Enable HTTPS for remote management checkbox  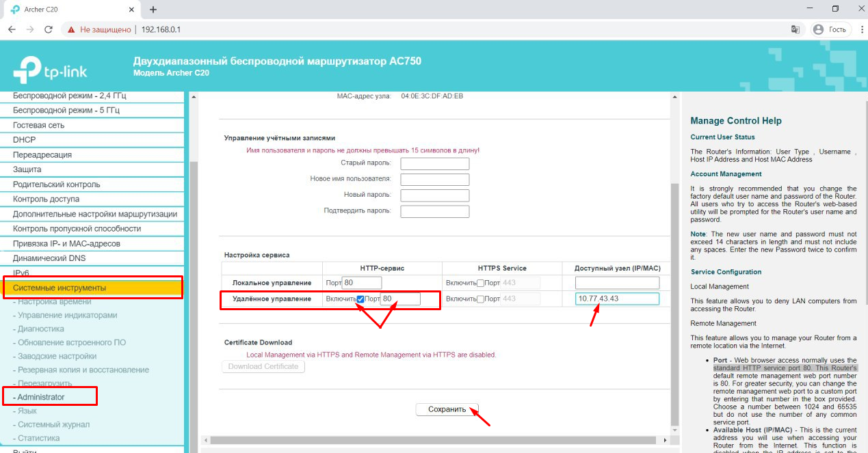click(x=480, y=299)
